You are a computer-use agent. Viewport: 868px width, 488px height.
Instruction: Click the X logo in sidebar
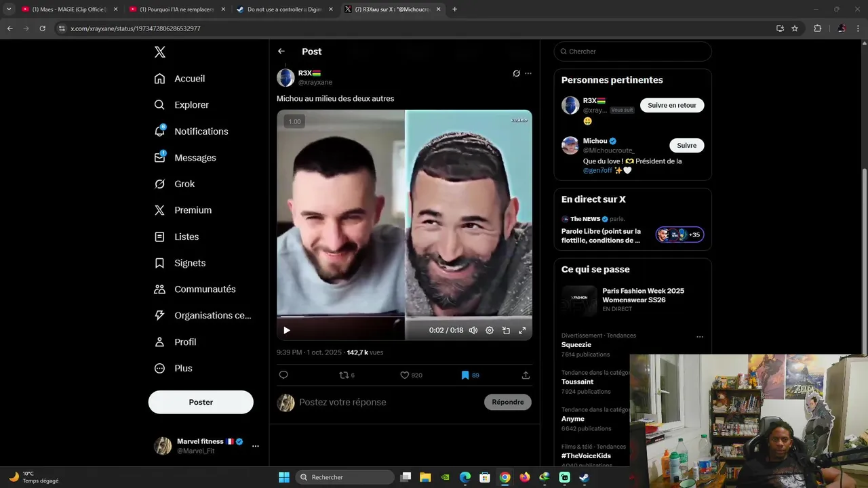pos(159,52)
